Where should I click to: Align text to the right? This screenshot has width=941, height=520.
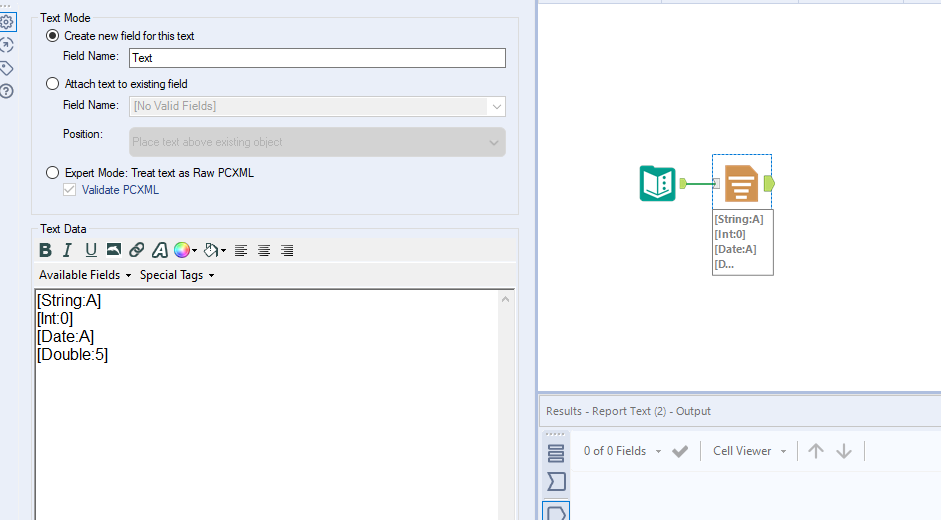pos(287,250)
